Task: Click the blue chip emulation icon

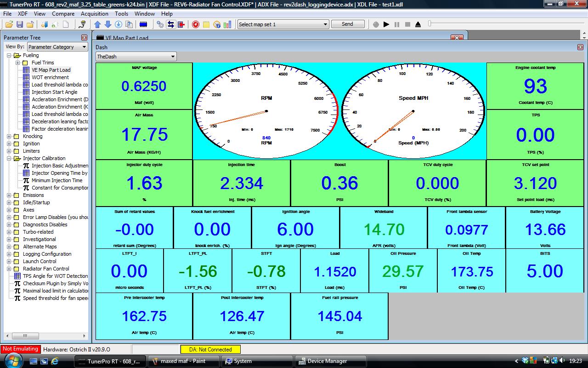Action: pyautogui.click(x=143, y=24)
